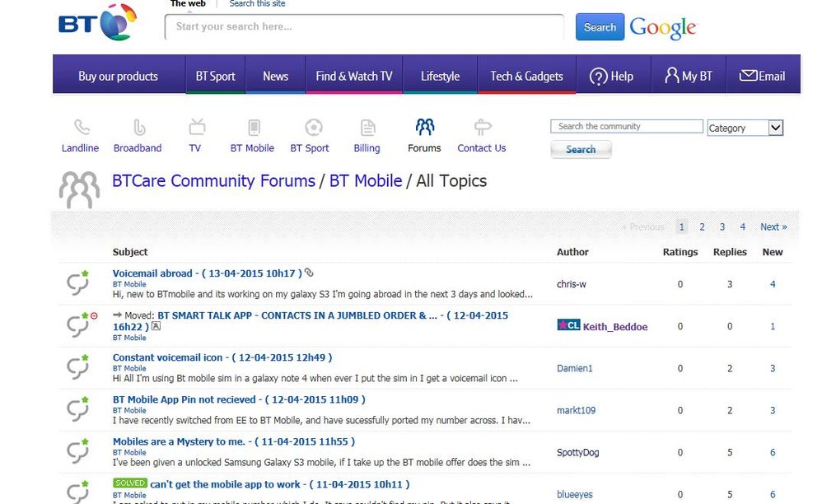Screen dimensions: 822x504
Task: Open the Broadband icon
Action: point(138,128)
